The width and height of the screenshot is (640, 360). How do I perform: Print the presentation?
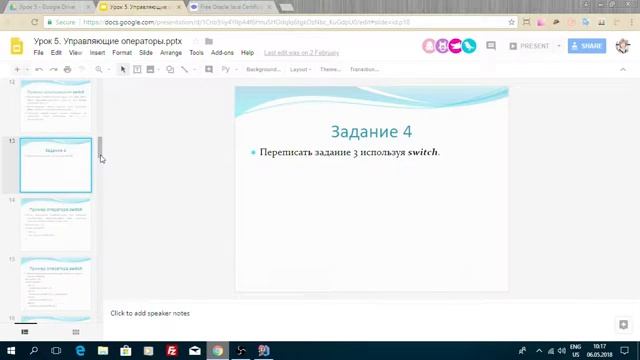[68, 69]
